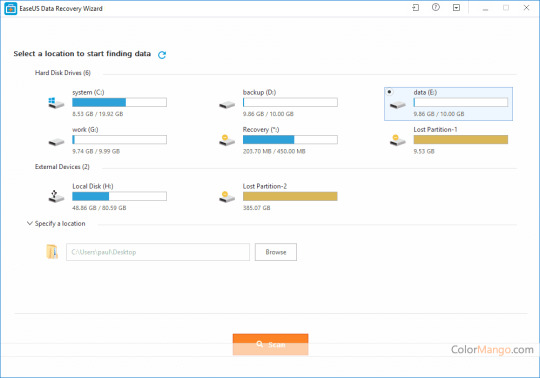This screenshot has height=378, width=540.
Task: Select the Lost Partition-1 drive icon
Action: point(398,140)
